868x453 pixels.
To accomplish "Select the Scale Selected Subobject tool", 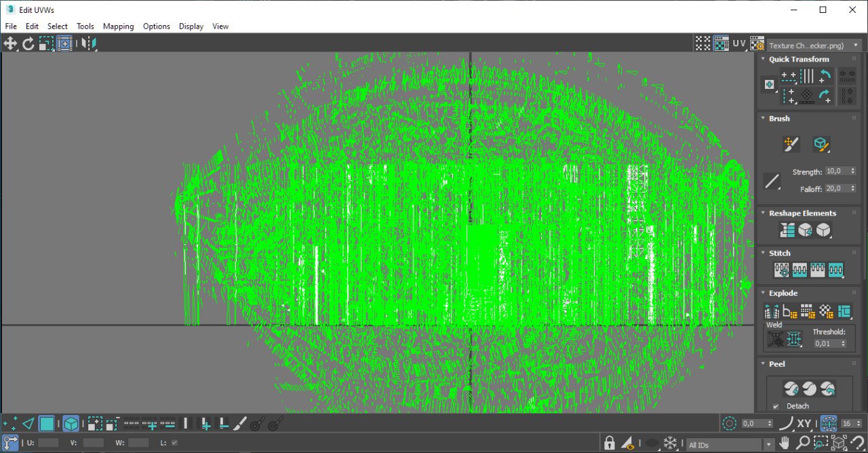I will point(46,44).
